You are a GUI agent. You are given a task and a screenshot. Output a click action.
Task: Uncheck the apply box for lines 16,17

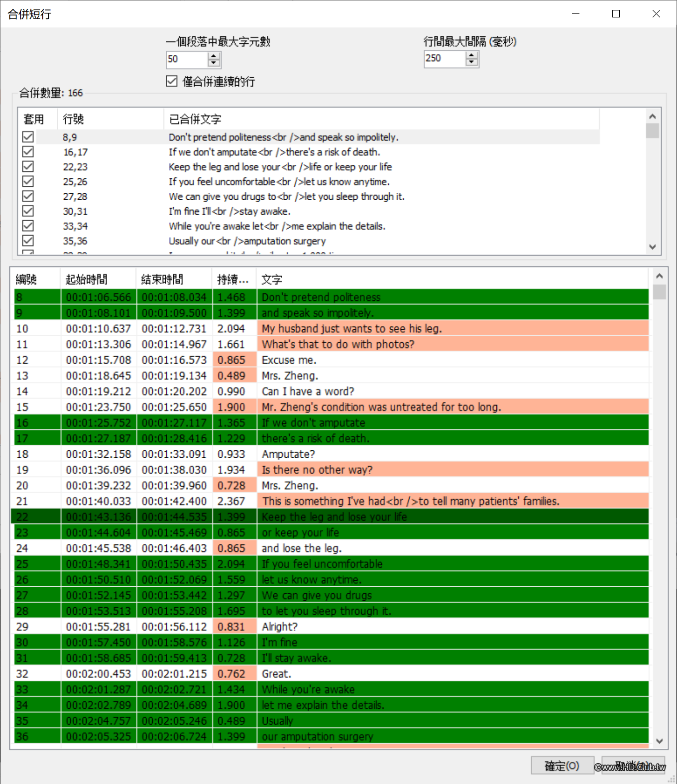pyautogui.click(x=28, y=152)
